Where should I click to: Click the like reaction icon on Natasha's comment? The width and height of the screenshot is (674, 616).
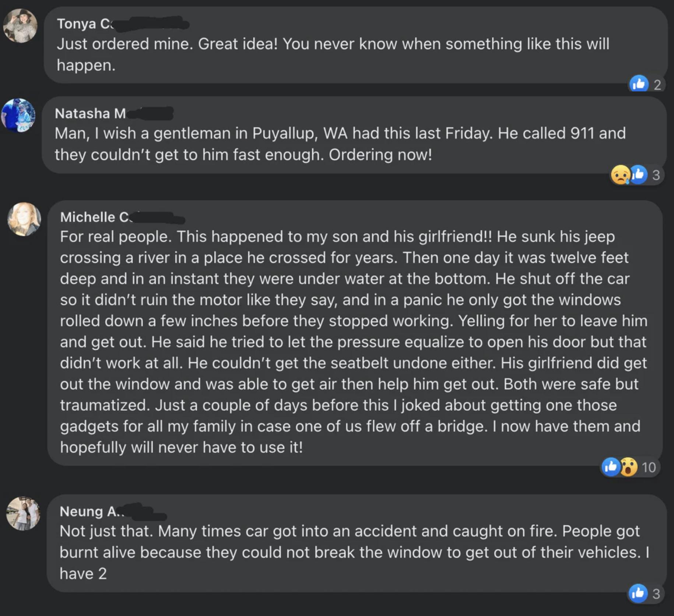coord(639,174)
